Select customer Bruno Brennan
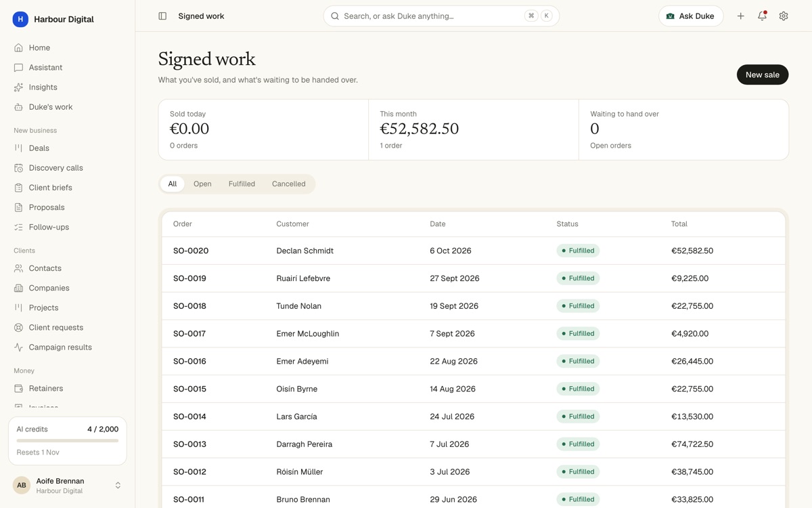812x508 pixels. click(x=303, y=500)
